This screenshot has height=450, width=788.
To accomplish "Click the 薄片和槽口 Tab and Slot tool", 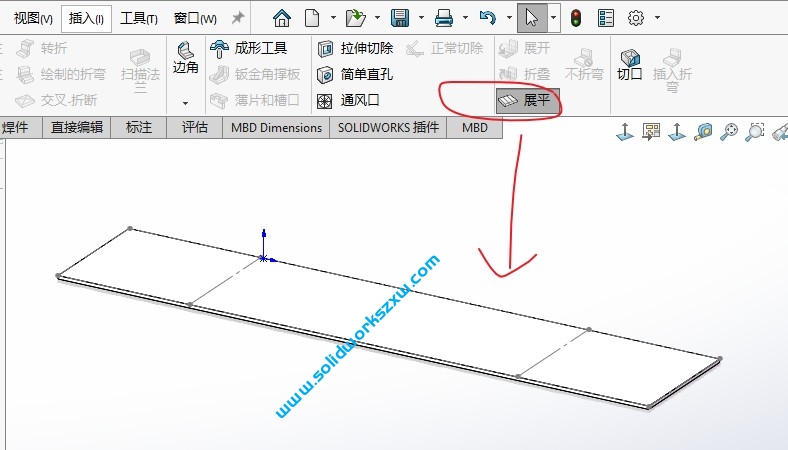I will 255,101.
